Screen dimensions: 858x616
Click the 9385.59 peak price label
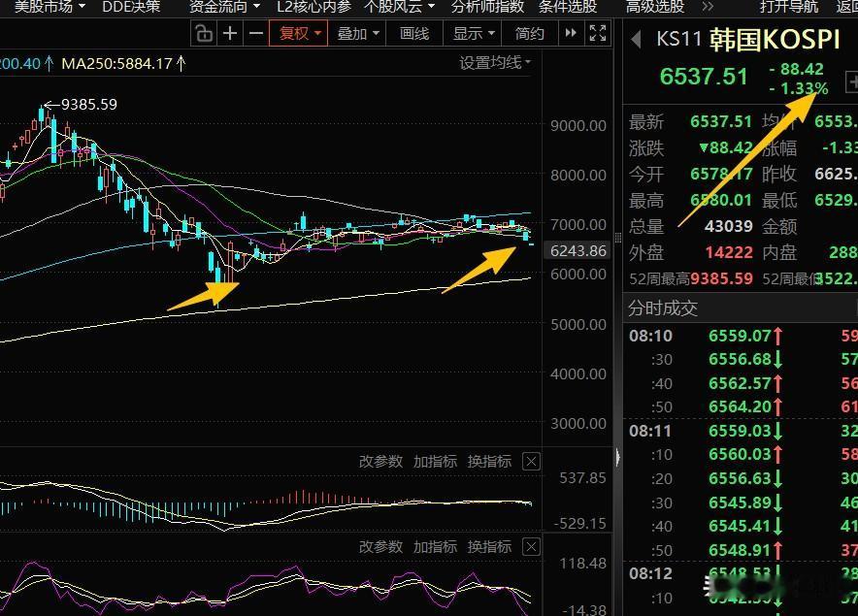(89, 104)
